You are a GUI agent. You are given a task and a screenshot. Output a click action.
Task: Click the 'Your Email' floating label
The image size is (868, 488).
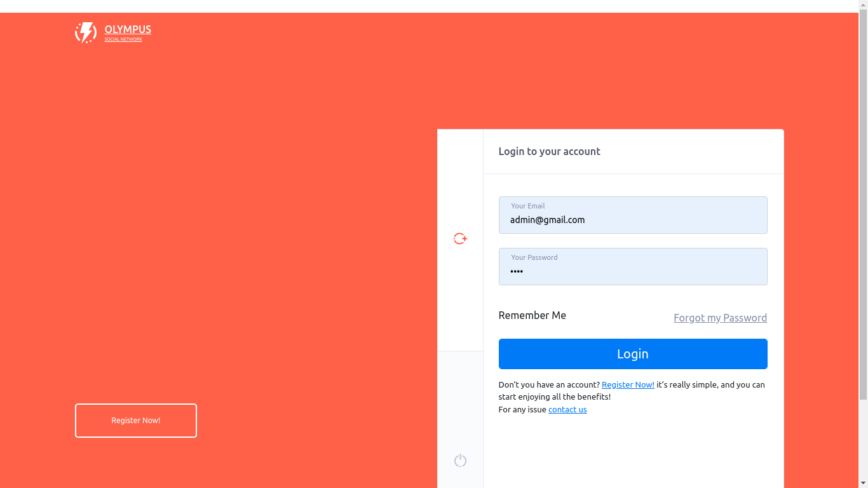[x=528, y=206]
